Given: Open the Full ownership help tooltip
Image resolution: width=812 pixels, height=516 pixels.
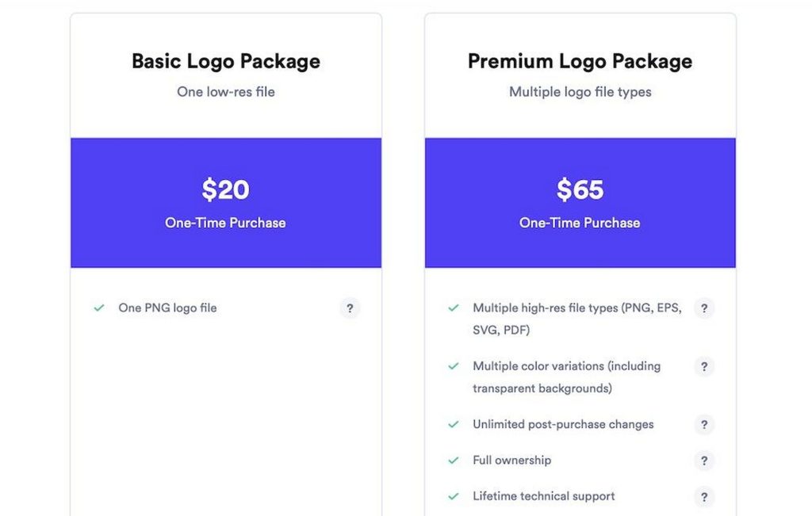Looking at the screenshot, I should click(x=704, y=460).
